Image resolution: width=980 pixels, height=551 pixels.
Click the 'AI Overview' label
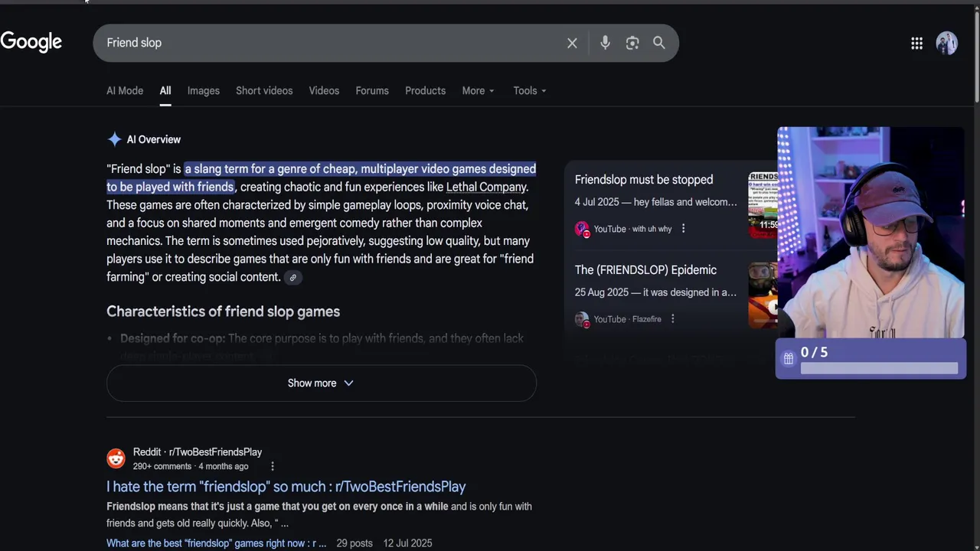154,139
